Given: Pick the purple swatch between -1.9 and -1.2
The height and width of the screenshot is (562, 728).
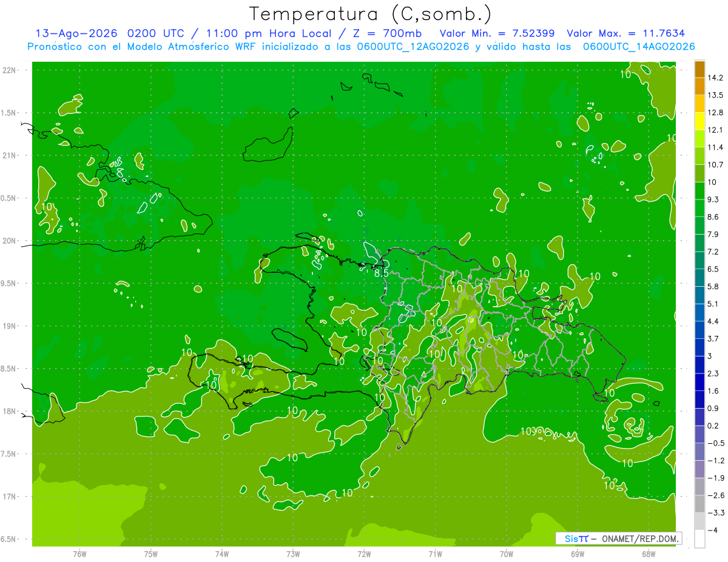Looking at the screenshot, I should pos(699,469).
